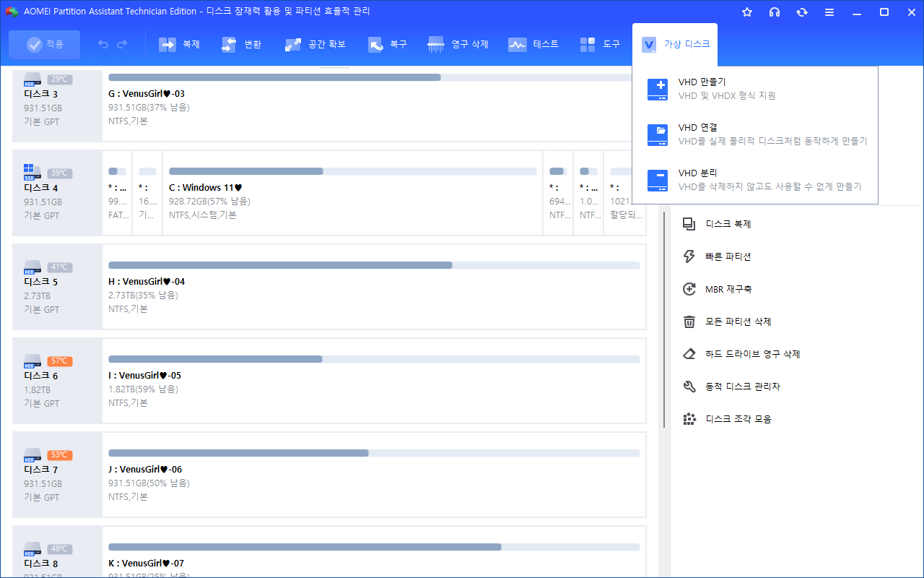Click the 동적 디스크 관리자 option
The image size is (924, 578).
[743, 387]
